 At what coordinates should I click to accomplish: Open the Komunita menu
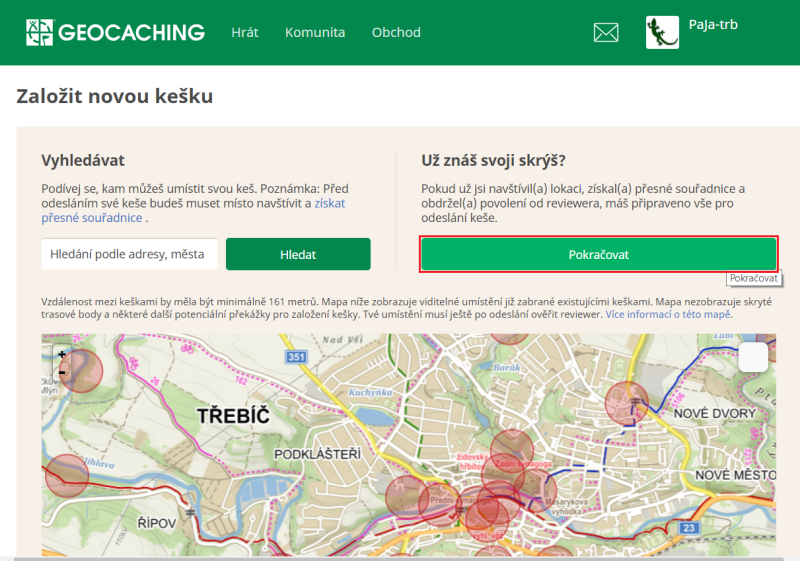tap(315, 32)
